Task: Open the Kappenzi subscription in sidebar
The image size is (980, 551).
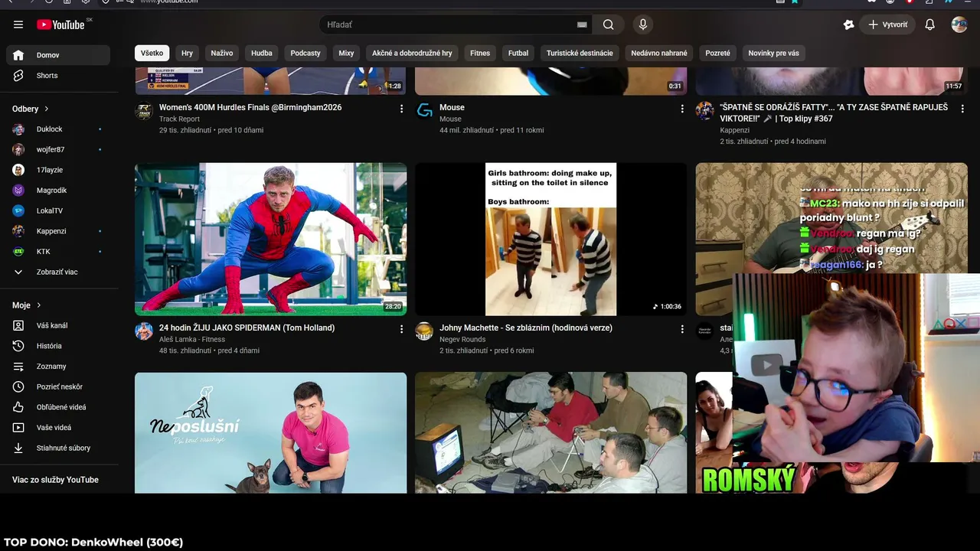Action: point(58,231)
